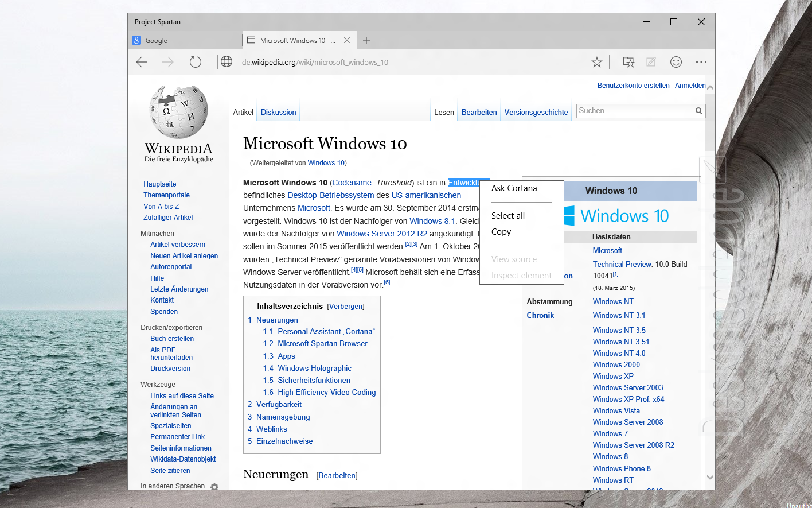Open Wikidata-Datenobjekt link

183,459
